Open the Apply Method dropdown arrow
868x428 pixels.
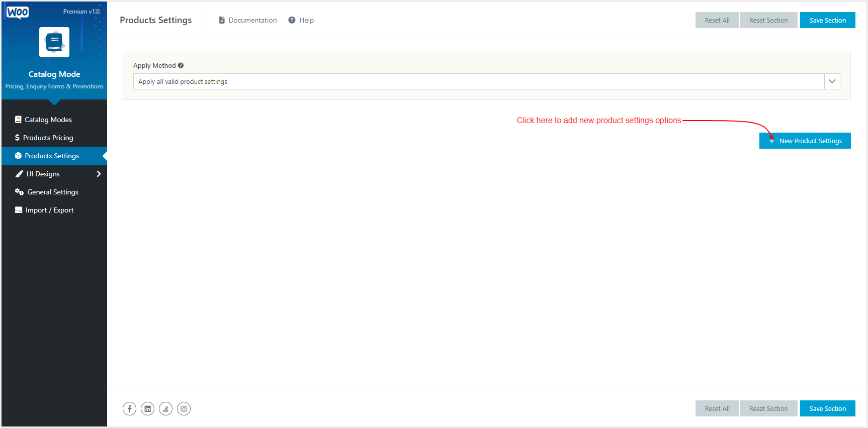[832, 81]
